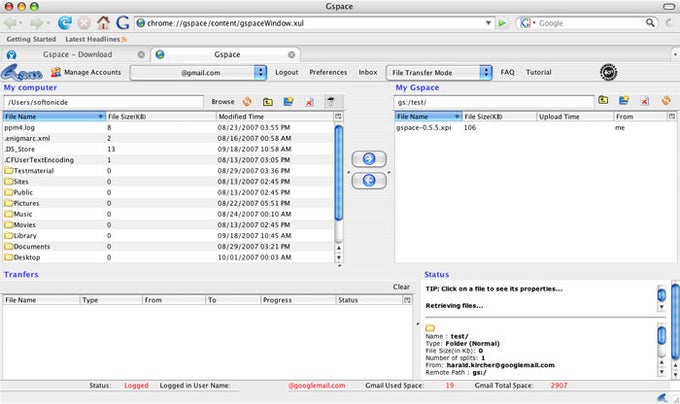Open the column picker for the Gspace file list
Screen dimensions: 680x404
(x=672, y=116)
